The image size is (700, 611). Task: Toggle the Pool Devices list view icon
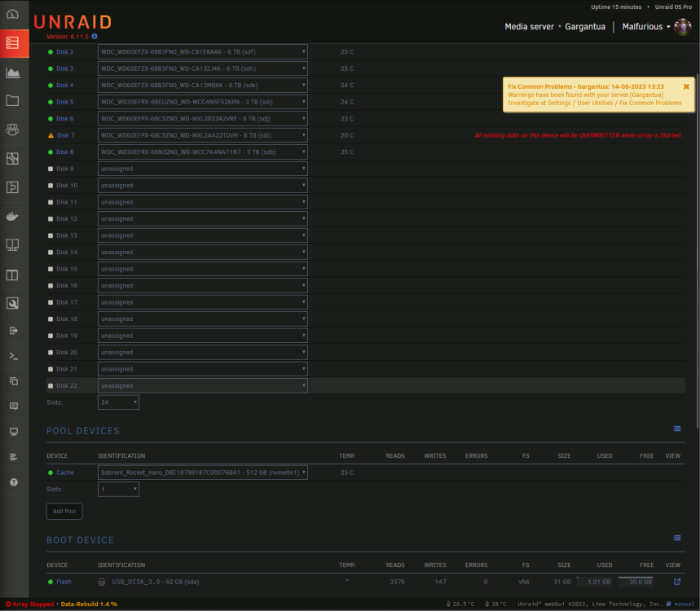click(x=677, y=429)
